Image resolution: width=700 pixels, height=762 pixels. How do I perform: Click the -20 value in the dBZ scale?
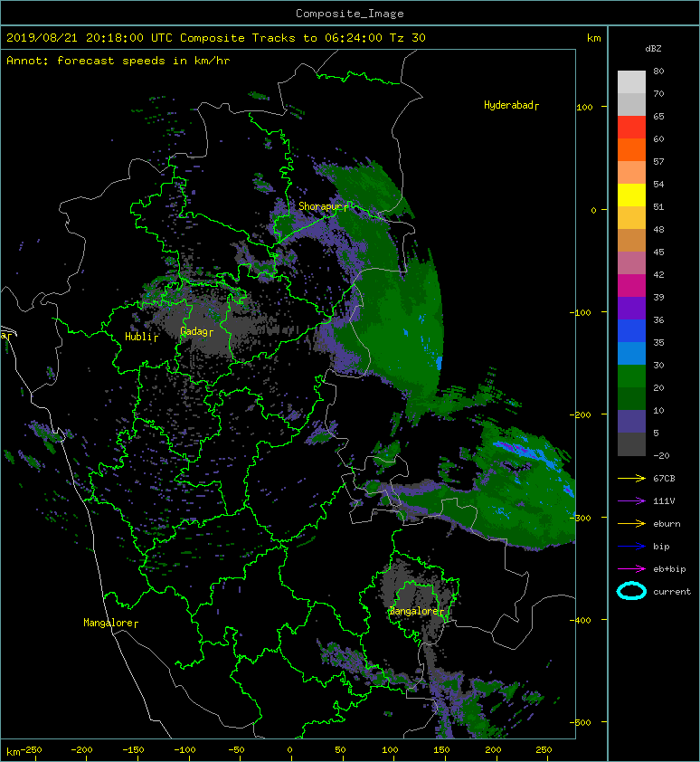(661, 455)
